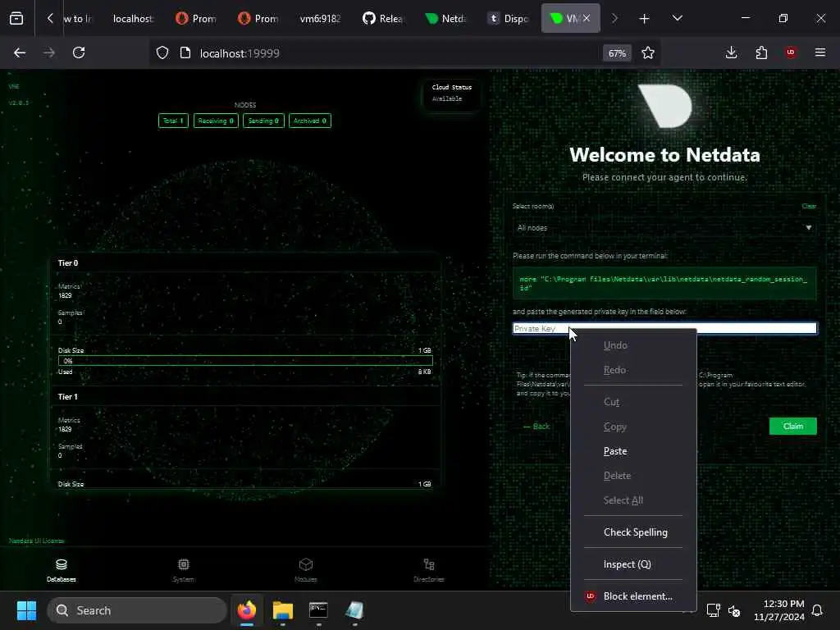840x630 pixels.
Task: List all tabs dropdown arrow
Action: pyautogui.click(x=678, y=19)
